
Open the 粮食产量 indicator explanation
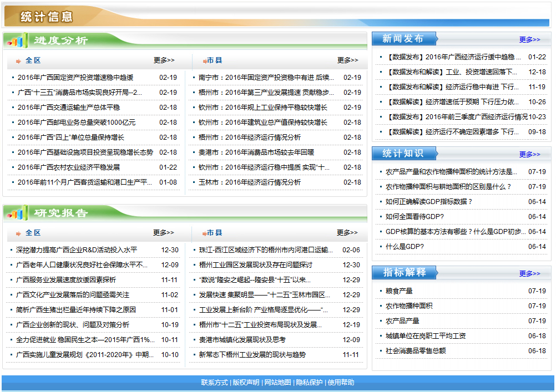(400, 291)
